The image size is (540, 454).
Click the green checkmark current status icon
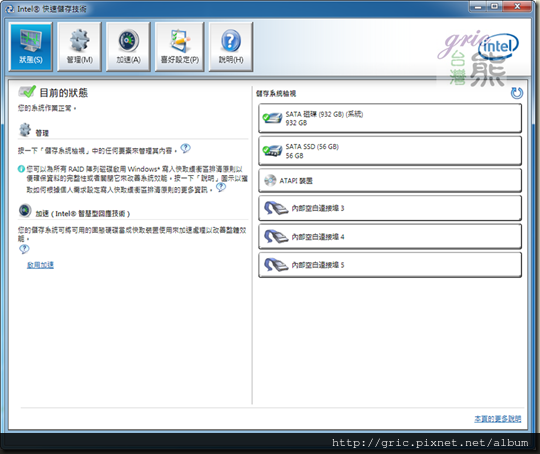[x=27, y=91]
